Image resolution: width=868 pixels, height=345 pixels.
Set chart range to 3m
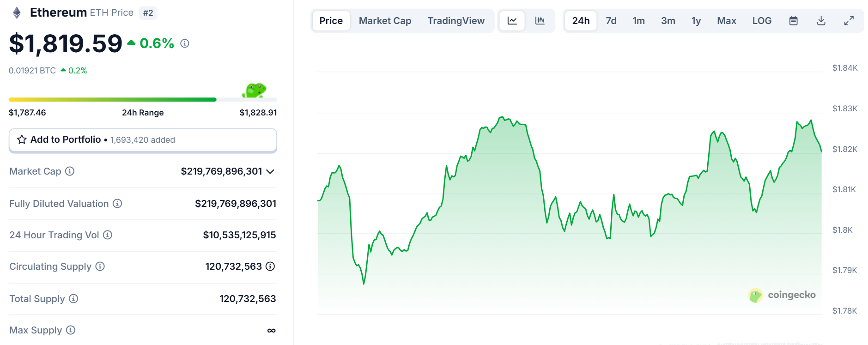click(668, 21)
